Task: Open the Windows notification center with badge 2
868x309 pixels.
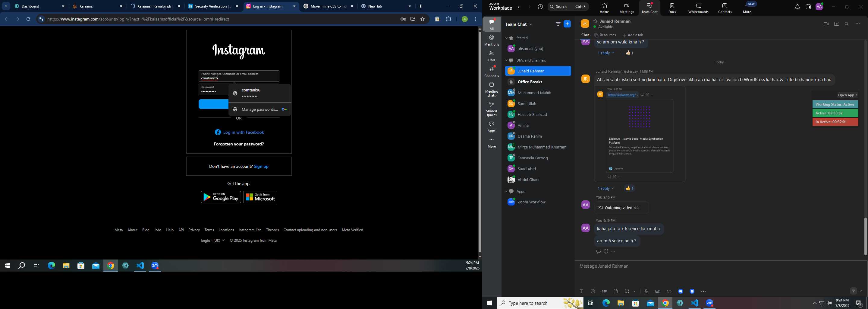Action: (859, 303)
